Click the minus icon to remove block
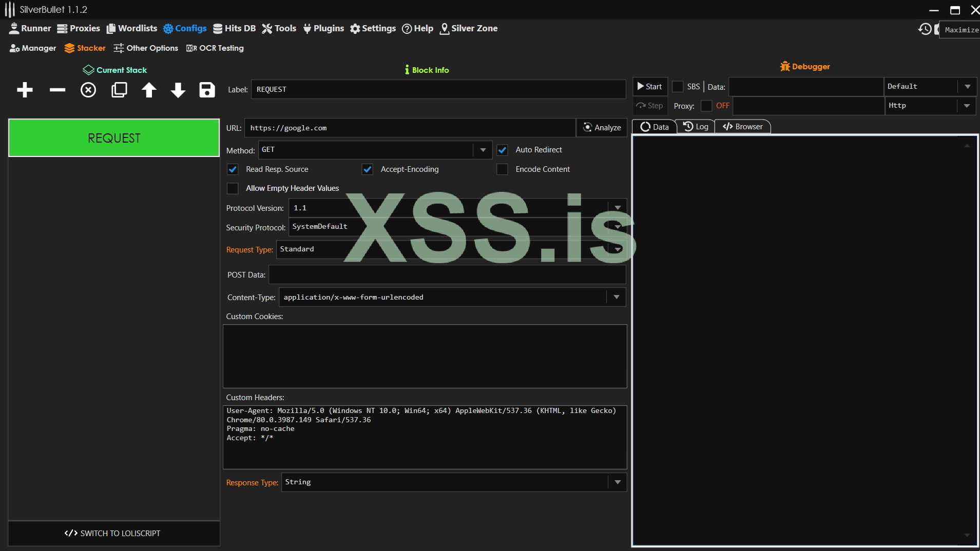This screenshot has height=551, width=980. click(57, 90)
